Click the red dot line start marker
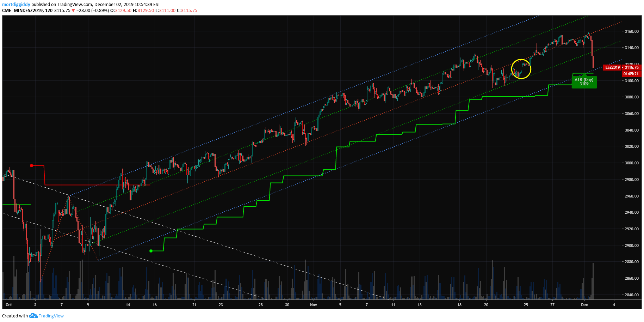Image resolution: width=644 pixels, height=322 pixels. 32,165
